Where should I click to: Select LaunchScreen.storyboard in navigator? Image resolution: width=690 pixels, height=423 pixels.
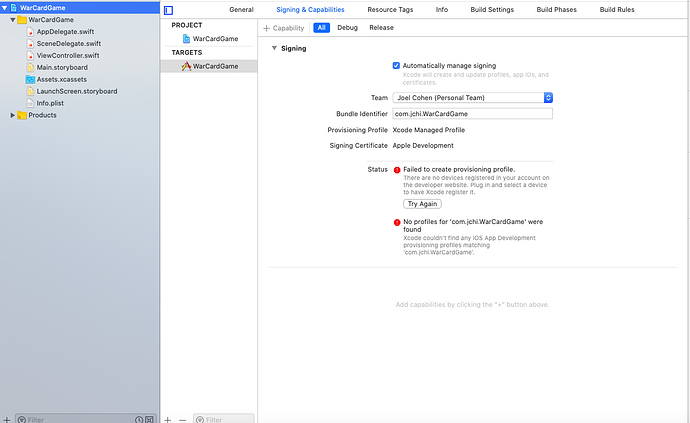(x=77, y=91)
